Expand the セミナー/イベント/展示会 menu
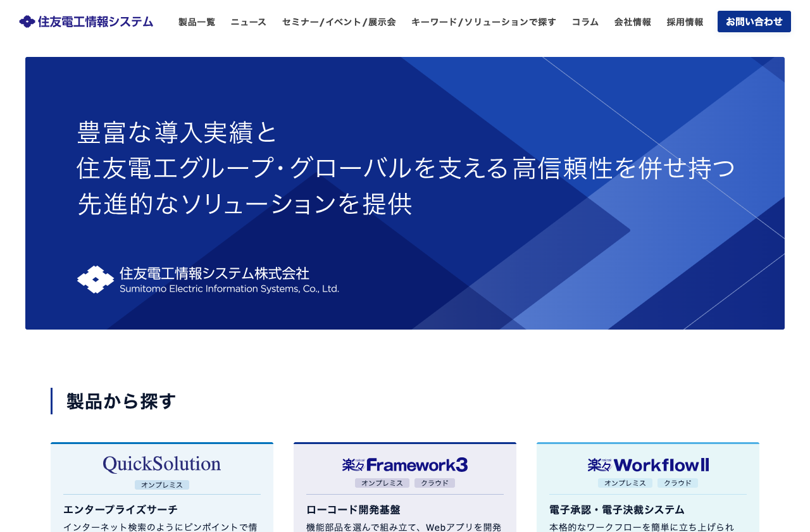The image size is (810, 532). 339,22
